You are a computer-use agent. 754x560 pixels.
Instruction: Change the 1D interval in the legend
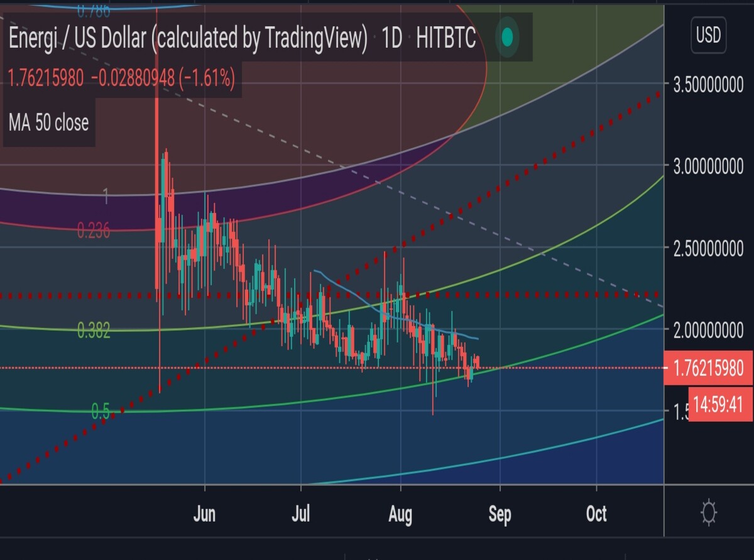click(x=391, y=39)
